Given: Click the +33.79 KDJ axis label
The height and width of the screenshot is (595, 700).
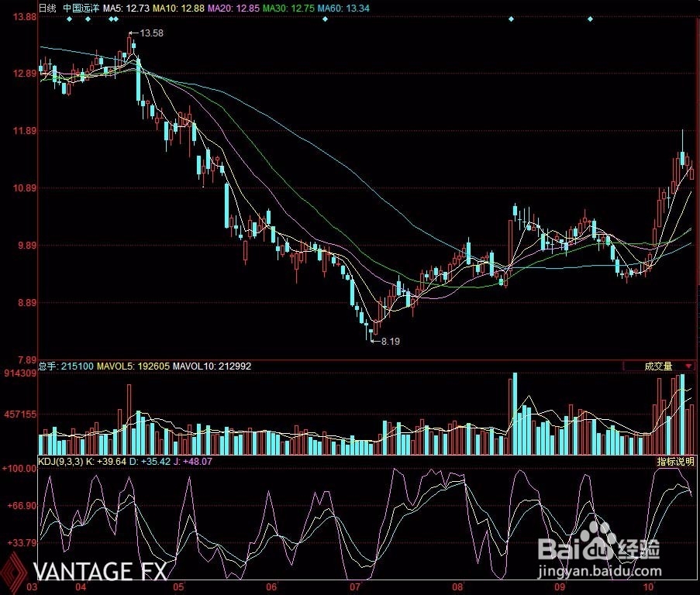Looking at the screenshot, I should click(22, 543).
